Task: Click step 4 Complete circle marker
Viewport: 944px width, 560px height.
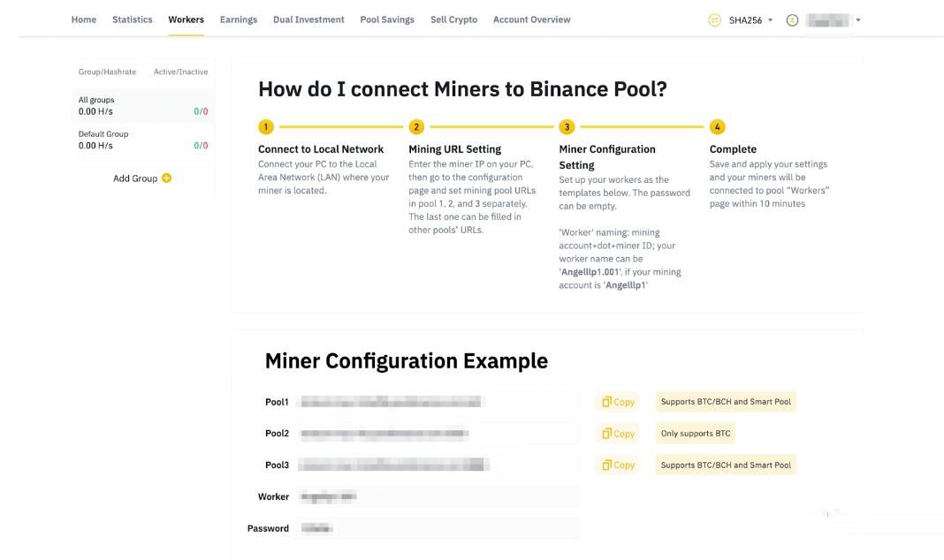Action: (718, 127)
